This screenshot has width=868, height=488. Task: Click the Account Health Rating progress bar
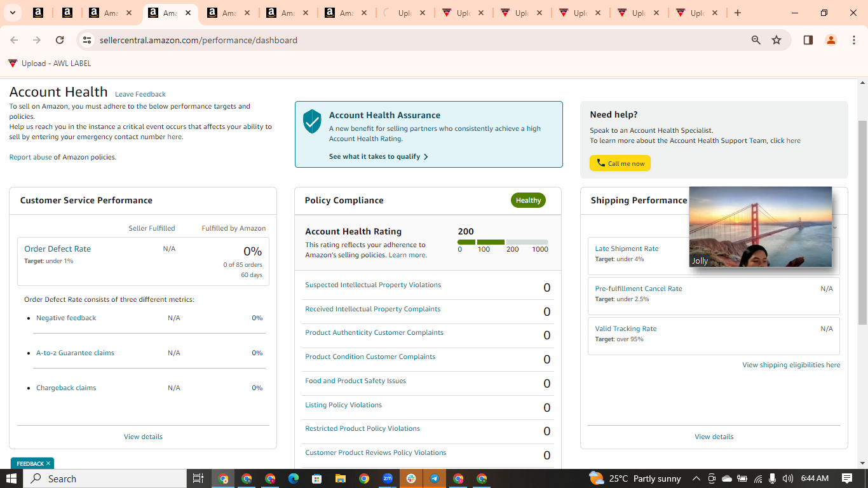[503, 242]
